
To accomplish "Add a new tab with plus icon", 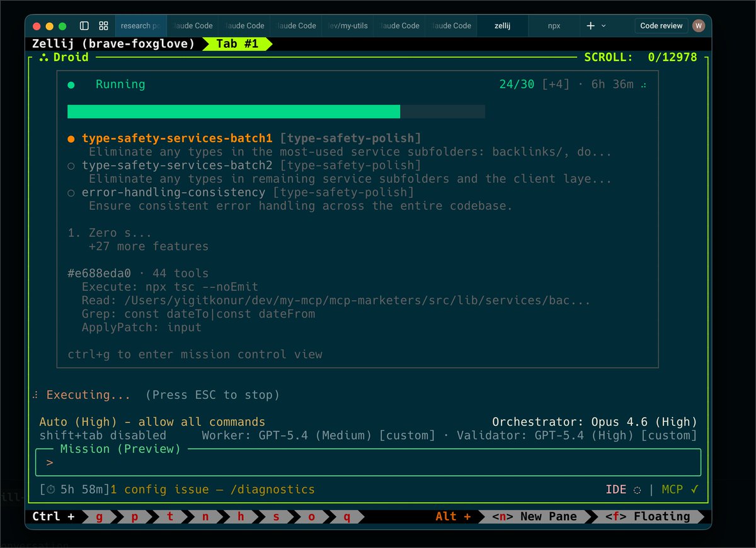I will [590, 26].
